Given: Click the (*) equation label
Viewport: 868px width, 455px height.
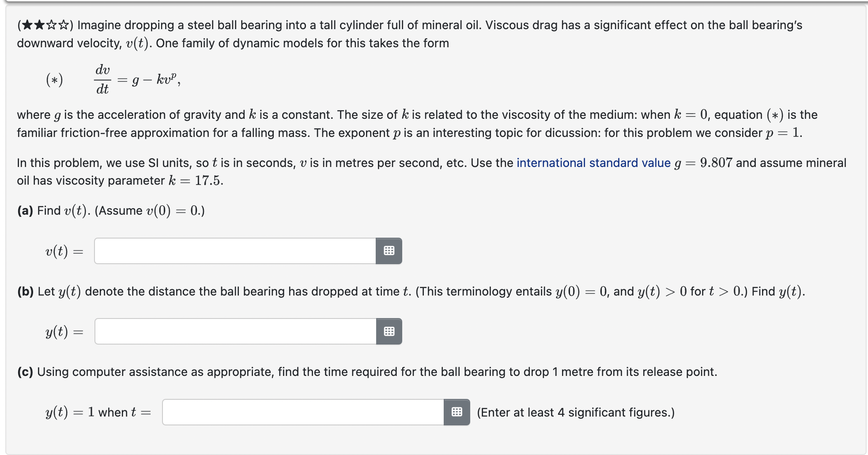Looking at the screenshot, I should (55, 80).
